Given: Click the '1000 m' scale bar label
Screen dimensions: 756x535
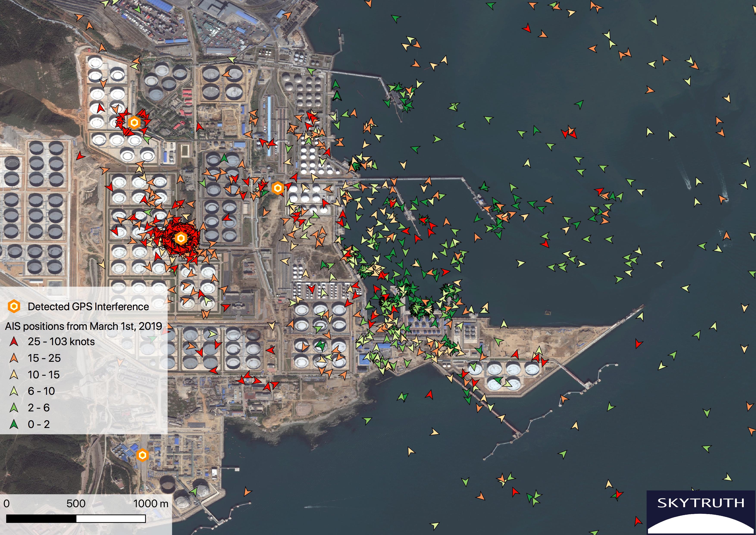Looking at the screenshot, I should [151, 503].
